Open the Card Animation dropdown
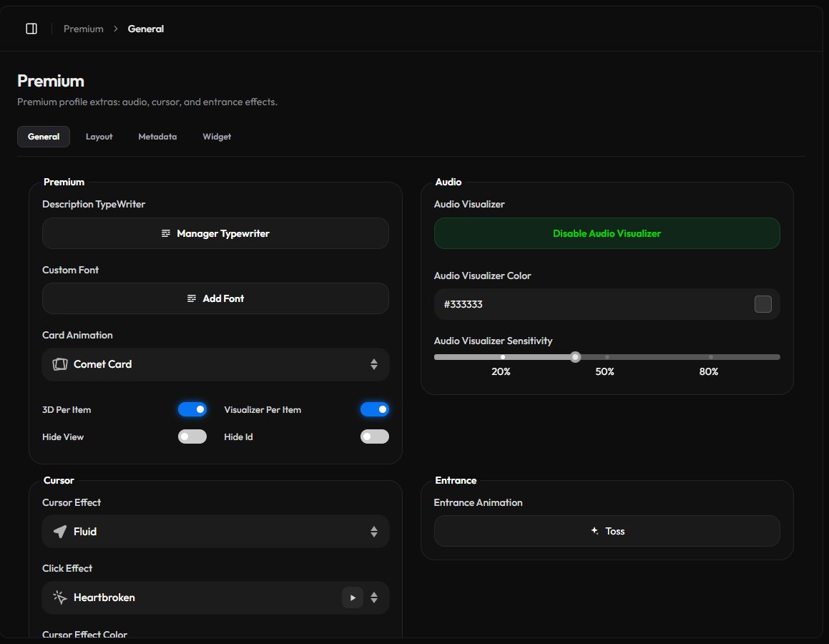829x644 pixels. point(216,364)
